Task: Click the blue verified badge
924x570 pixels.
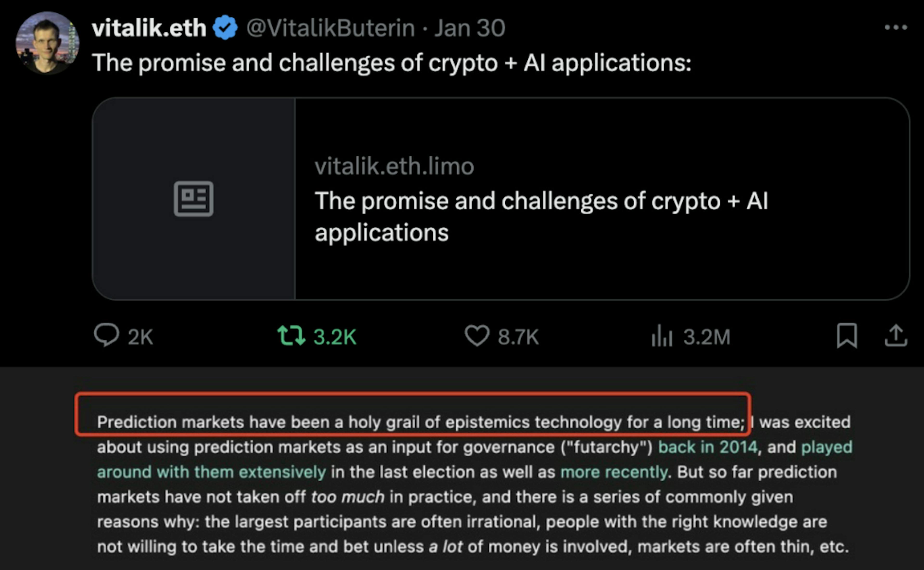Action: tap(225, 27)
